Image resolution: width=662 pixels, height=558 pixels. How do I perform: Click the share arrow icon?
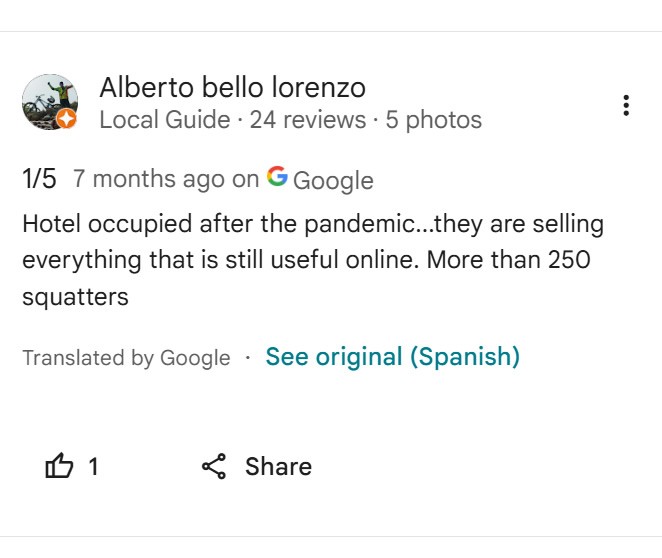point(214,466)
